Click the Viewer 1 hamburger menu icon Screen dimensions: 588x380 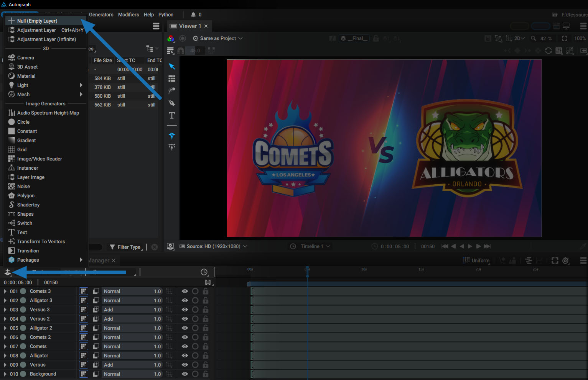point(583,26)
